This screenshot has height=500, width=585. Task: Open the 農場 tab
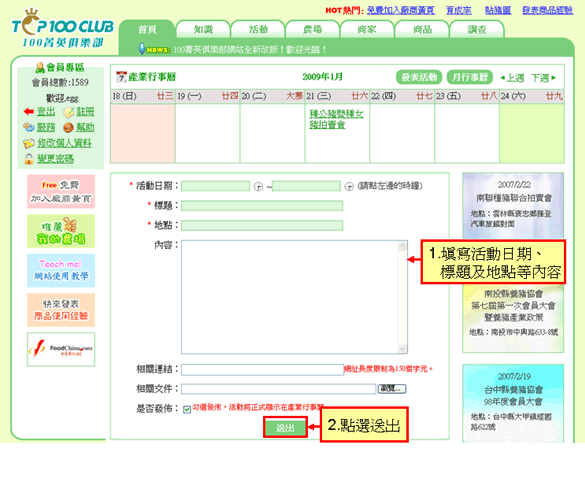313,29
